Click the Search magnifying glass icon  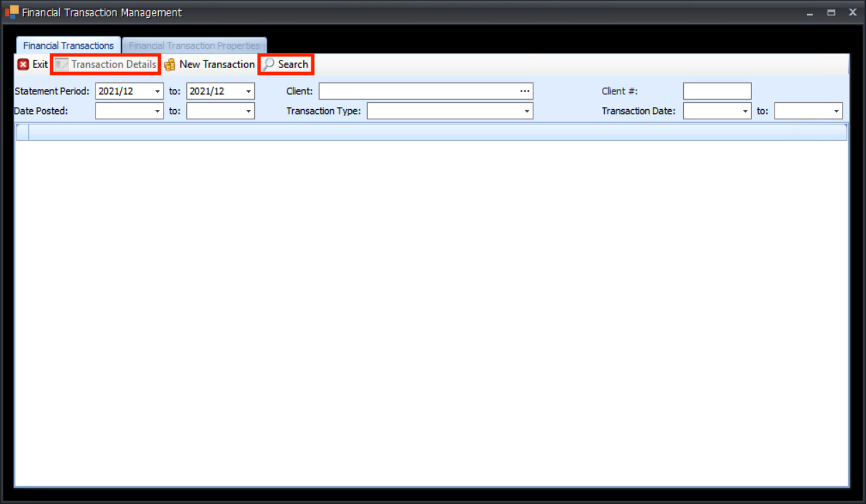coord(269,65)
